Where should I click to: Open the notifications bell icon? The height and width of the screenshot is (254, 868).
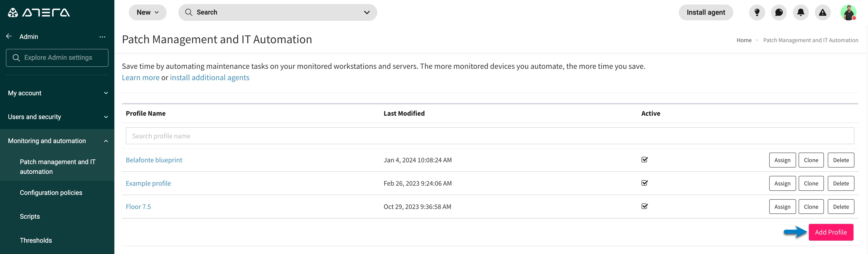(801, 12)
